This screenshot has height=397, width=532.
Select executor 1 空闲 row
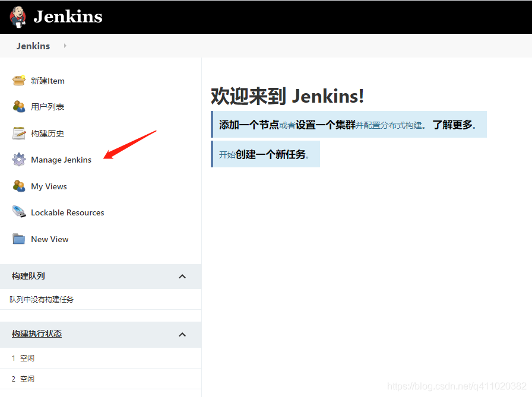tap(100, 358)
